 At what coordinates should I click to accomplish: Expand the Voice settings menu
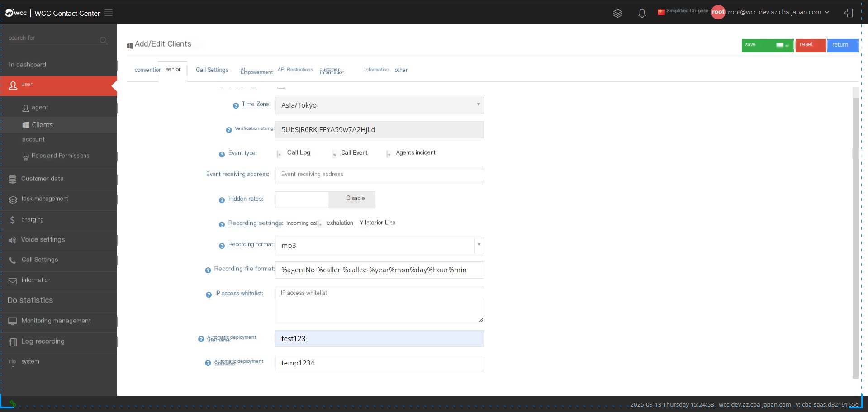(59, 240)
